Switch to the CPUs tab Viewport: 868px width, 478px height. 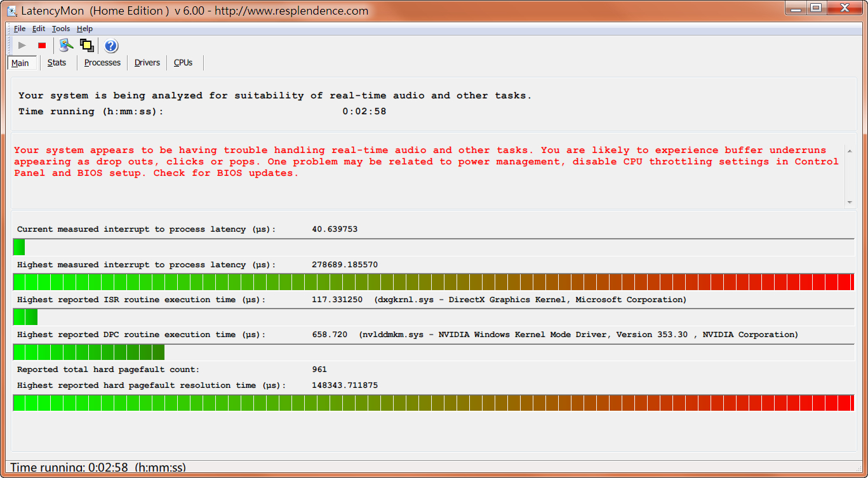184,63
